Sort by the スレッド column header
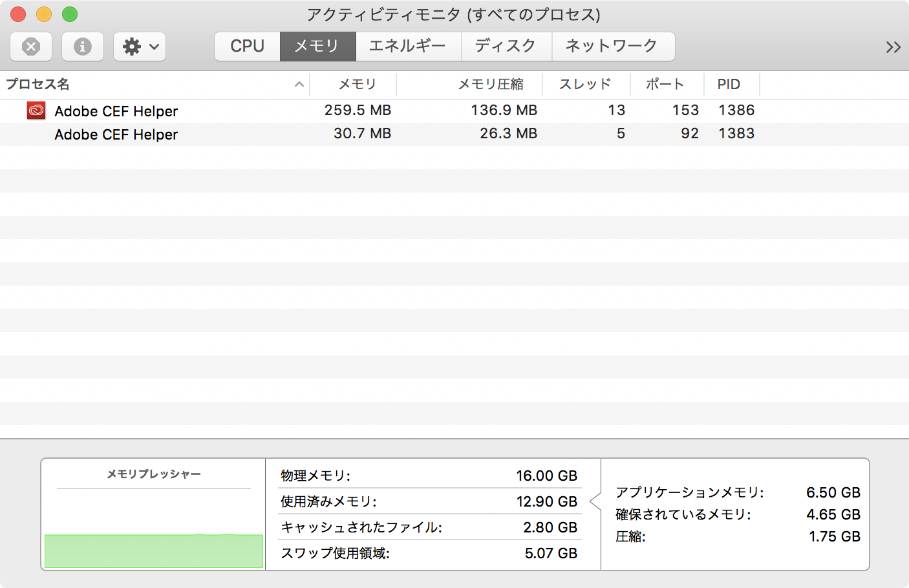Viewport: 909px width, 588px height. tap(586, 85)
